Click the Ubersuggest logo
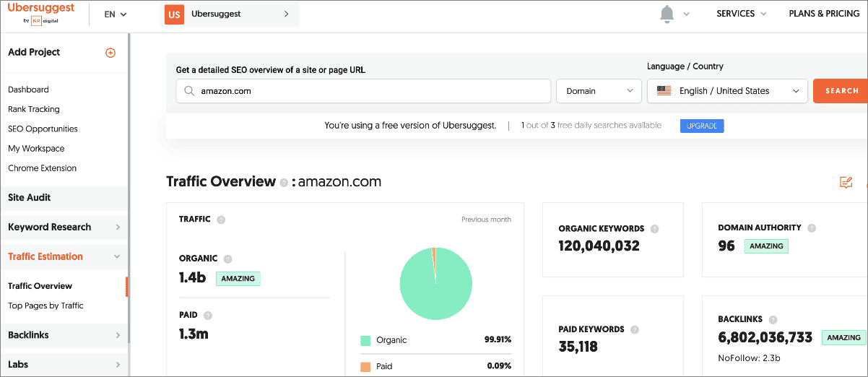This screenshot has width=868, height=377. (x=40, y=14)
